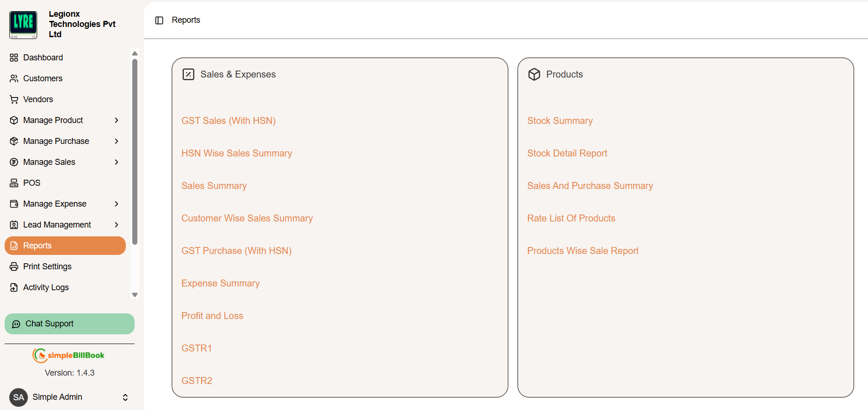
Task: Click the Manage Purchase package icon
Action: 14,141
